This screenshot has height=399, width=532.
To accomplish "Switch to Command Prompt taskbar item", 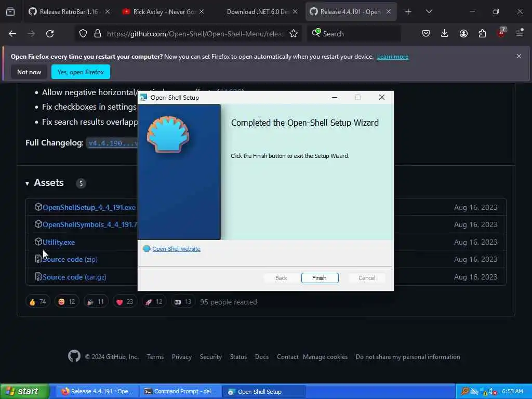I will point(180,392).
